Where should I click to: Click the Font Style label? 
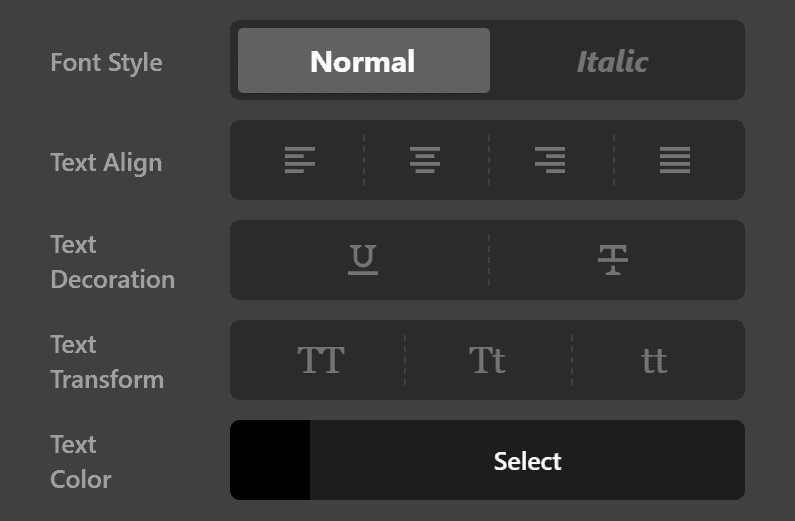(106, 62)
